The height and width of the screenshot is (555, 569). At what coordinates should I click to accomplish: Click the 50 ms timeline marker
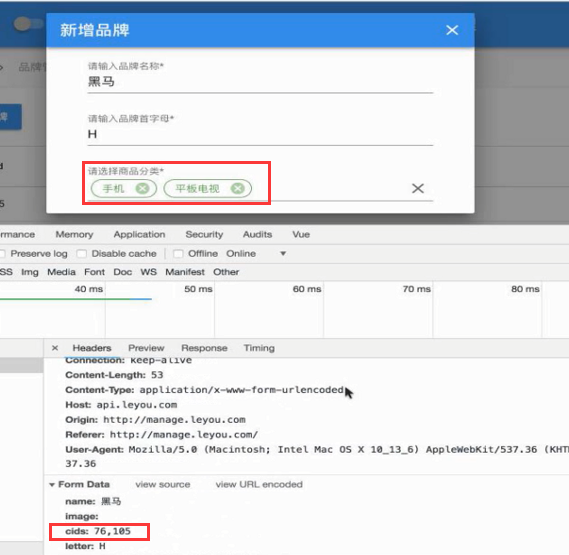click(198, 289)
